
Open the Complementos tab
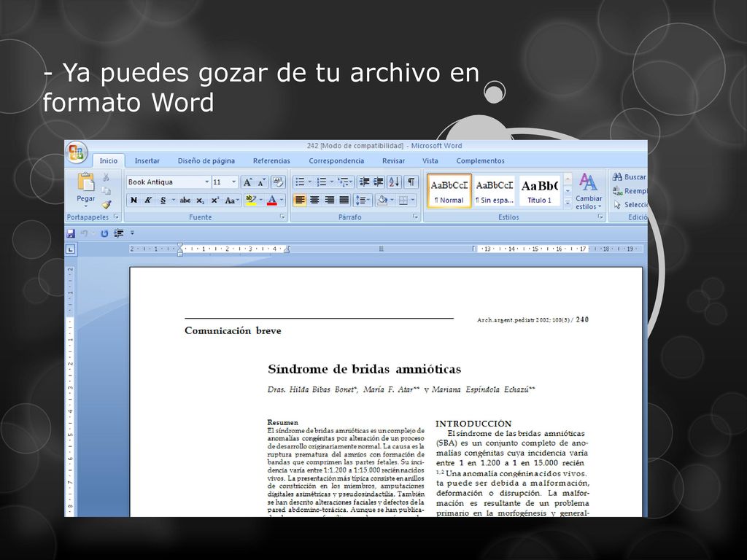[x=480, y=161]
